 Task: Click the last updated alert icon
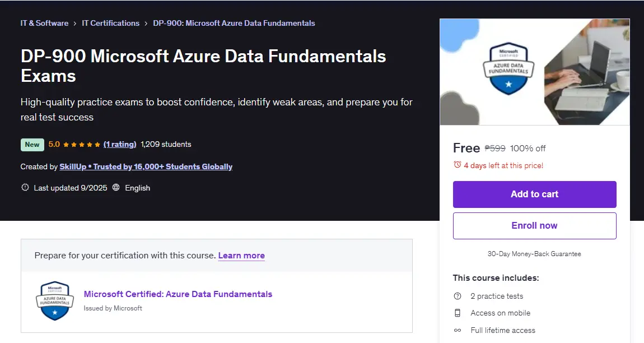pyautogui.click(x=25, y=188)
